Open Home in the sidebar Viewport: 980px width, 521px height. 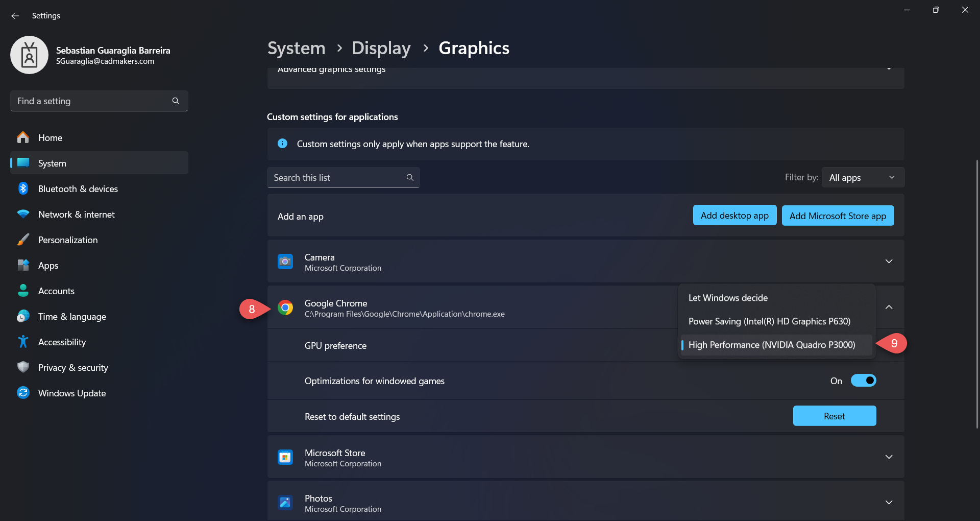pos(99,137)
